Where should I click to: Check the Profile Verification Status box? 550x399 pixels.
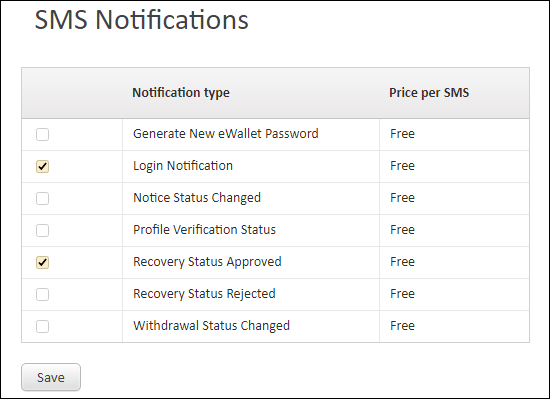(x=42, y=230)
